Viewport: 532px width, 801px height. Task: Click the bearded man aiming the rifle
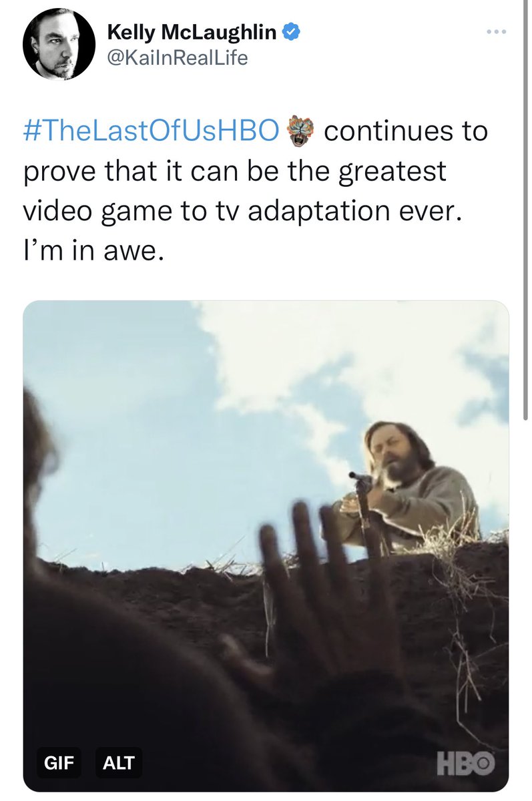[x=407, y=487]
